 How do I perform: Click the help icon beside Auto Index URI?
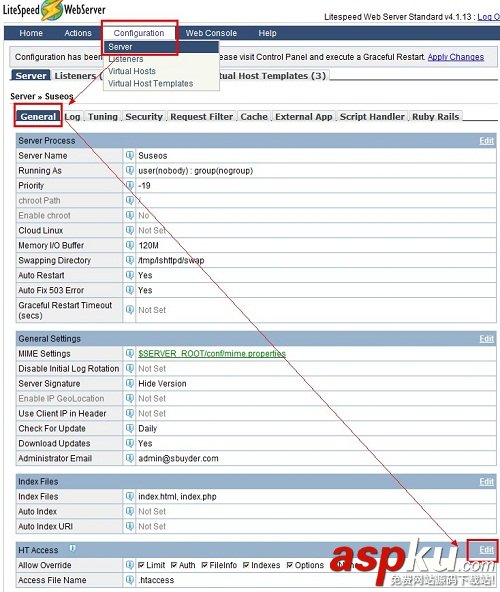click(x=130, y=526)
